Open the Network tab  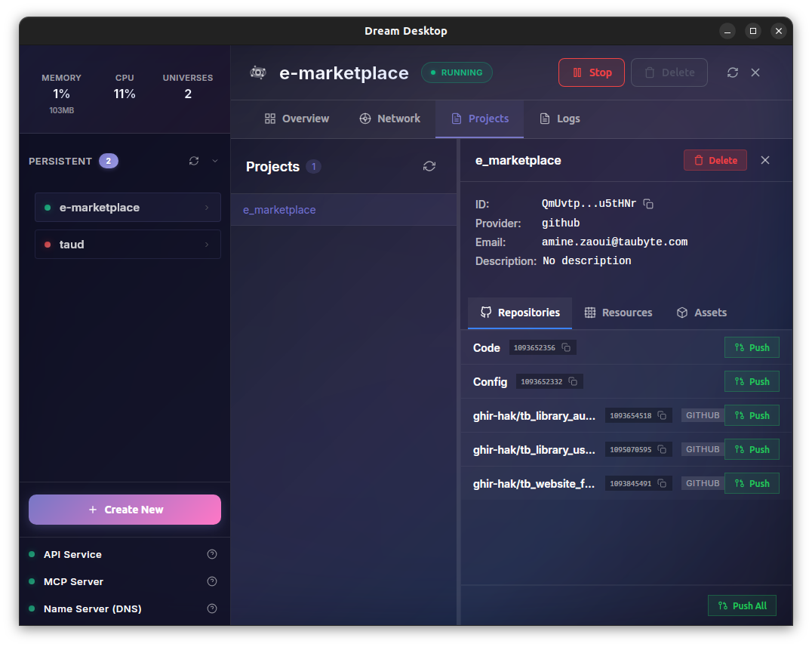click(x=390, y=119)
